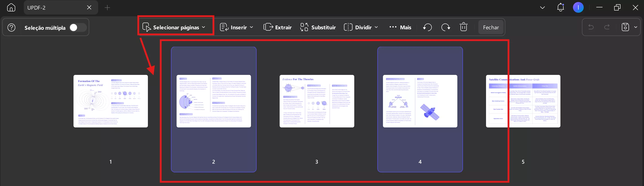Select page 4 thumbnail
The image size is (644, 186).
tap(420, 101)
